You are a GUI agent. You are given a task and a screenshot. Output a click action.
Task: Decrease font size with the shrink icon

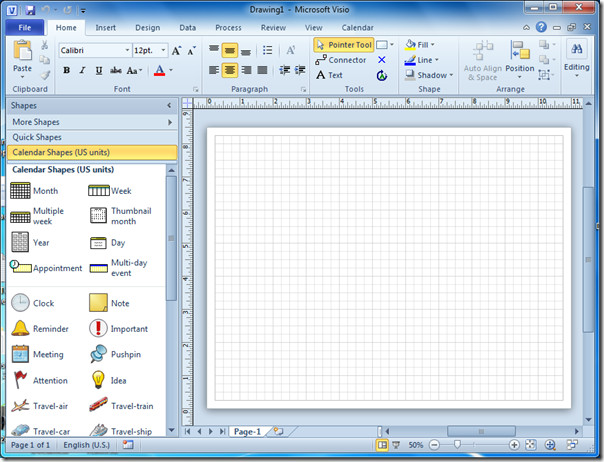pyautogui.click(x=191, y=50)
